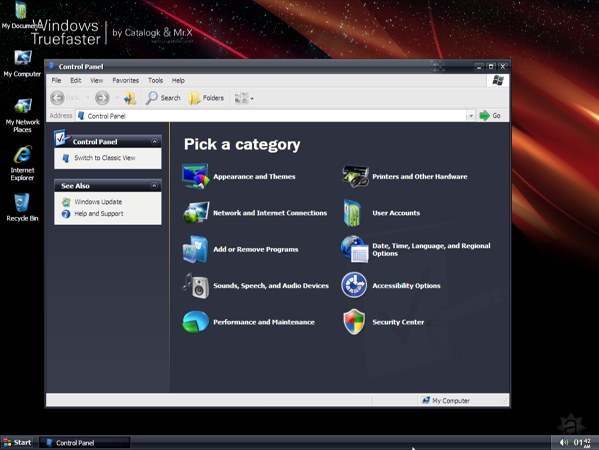Select Internet Explorer desktop icon
This screenshot has width=599, height=450.
(22, 163)
